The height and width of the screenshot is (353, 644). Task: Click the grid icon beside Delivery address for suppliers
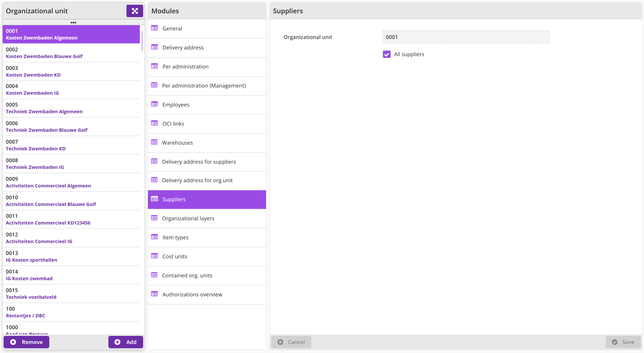click(154, 161)
